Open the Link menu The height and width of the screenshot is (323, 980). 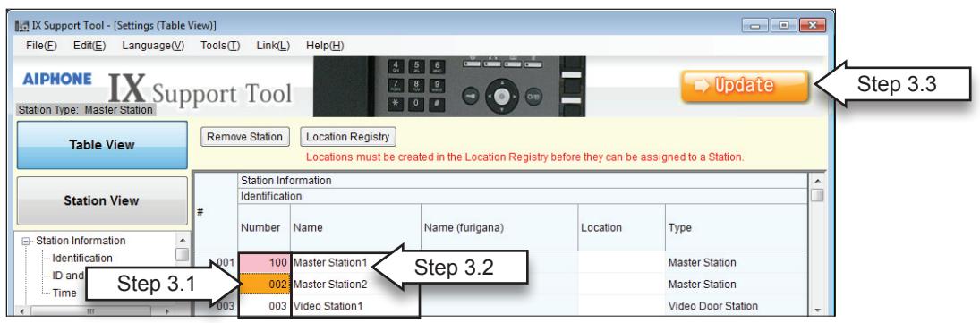tap(273, 46)
